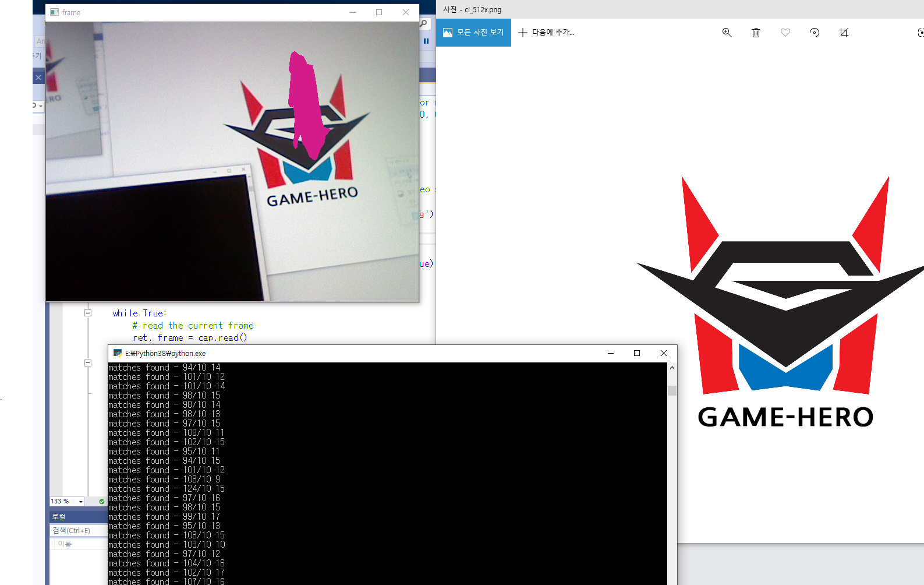Screen dimensions: 924x585
Task: Click the Photos title '사진 - ci_512x.png'
Action: 472,9
